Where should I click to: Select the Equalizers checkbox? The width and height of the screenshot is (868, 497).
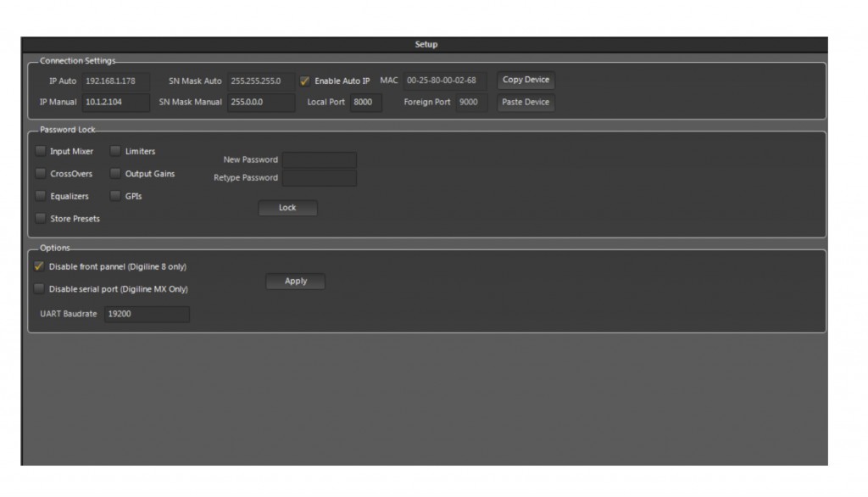point(41,196)
